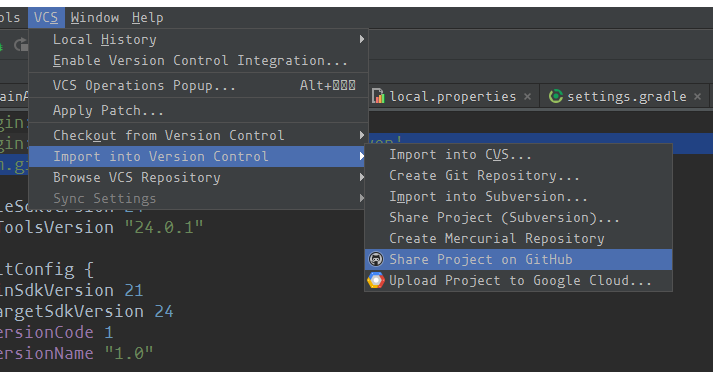Select Enable Version Control Integration

(x=198, y=60)
